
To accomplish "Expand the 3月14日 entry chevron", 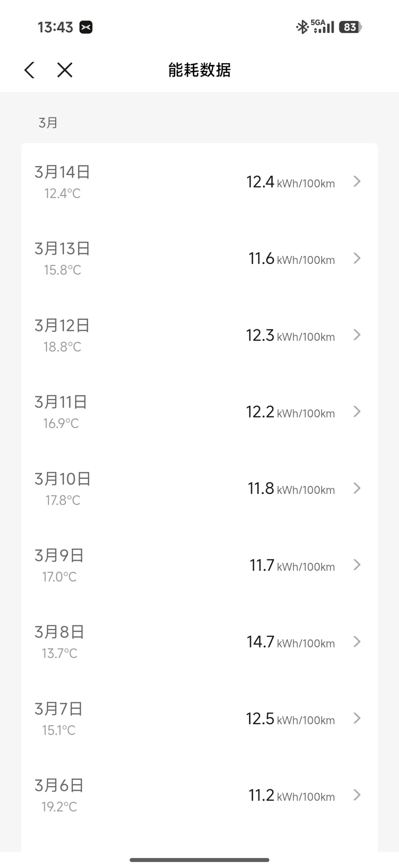I will pyautogui.click(x=357, y=181).
